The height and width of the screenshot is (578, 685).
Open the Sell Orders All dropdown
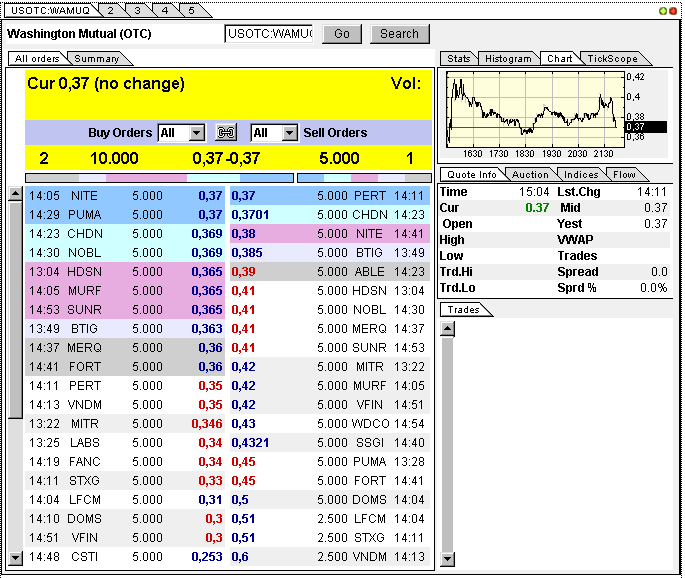tap(274, 133)
